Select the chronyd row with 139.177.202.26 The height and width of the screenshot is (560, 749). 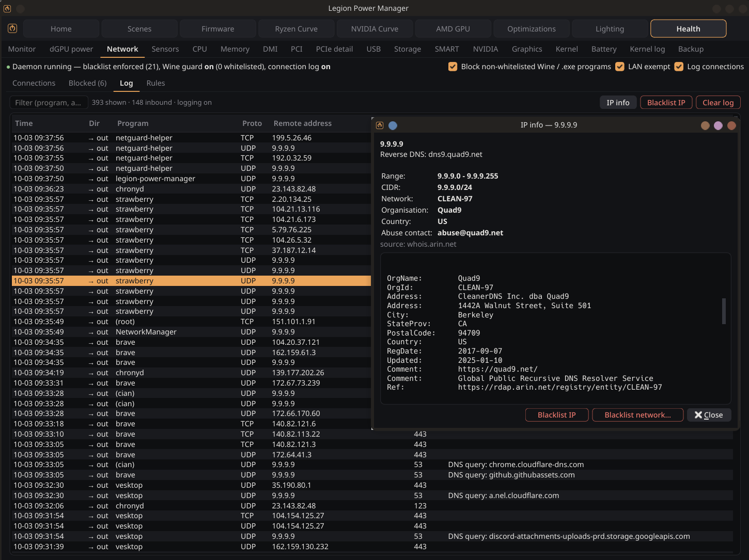191,373
